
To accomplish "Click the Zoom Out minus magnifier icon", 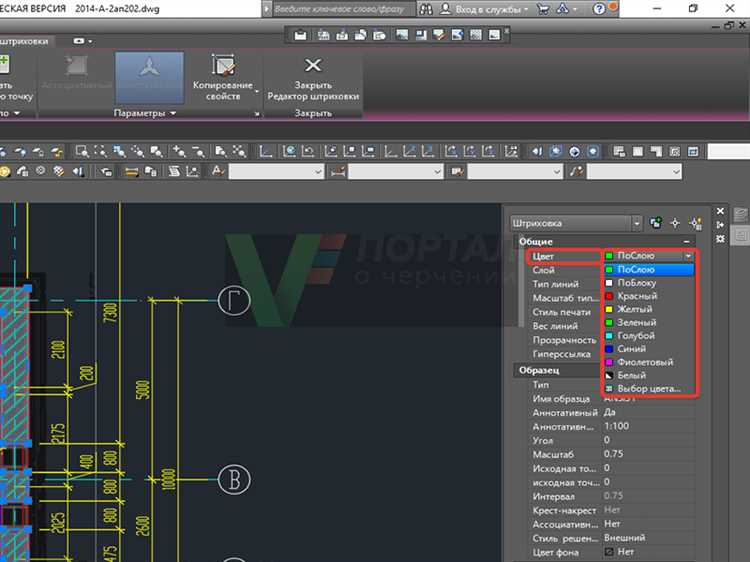I will pyautogui.click(x=198, y=152).
